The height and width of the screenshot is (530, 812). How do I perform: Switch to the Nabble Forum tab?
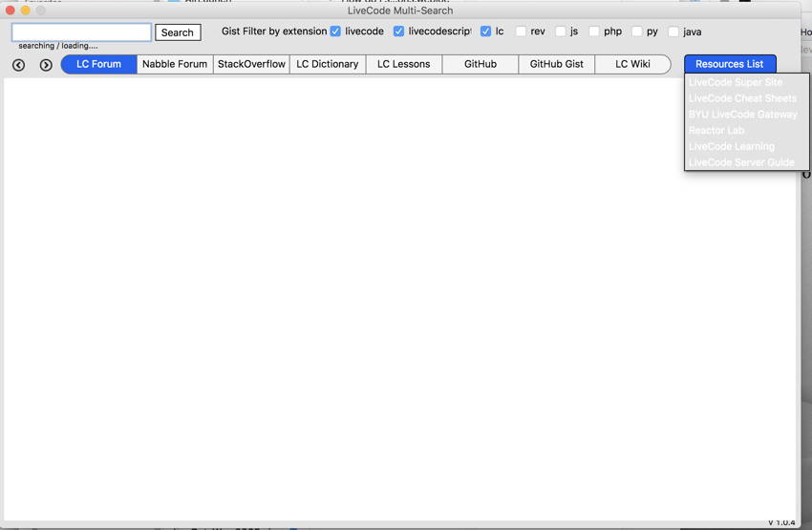tap(175, 64)
